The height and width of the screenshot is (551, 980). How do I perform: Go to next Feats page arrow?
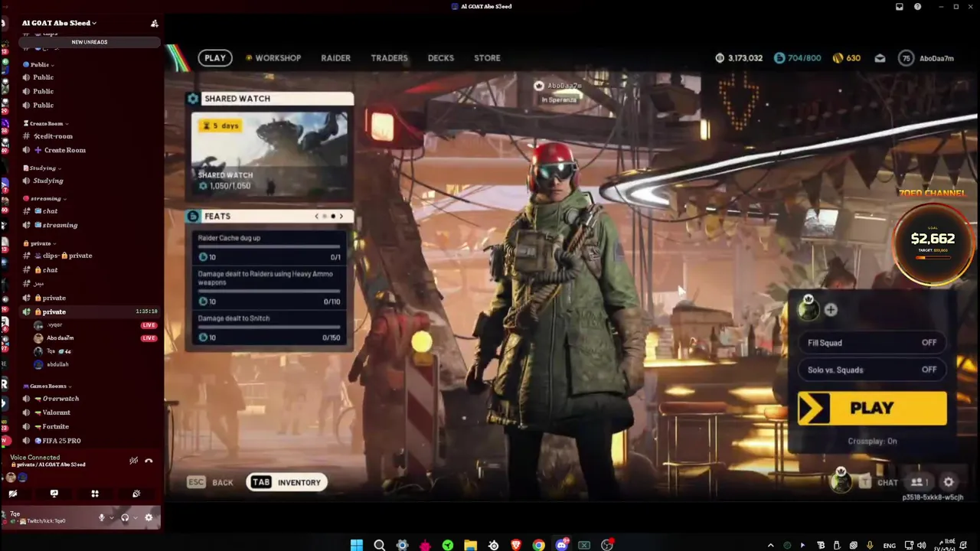click(x=341, y=217)
